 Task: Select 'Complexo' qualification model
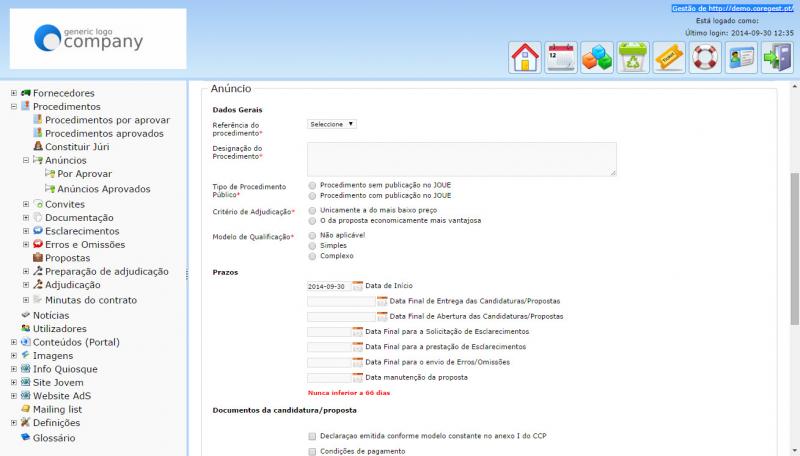[x=313, y=256]
